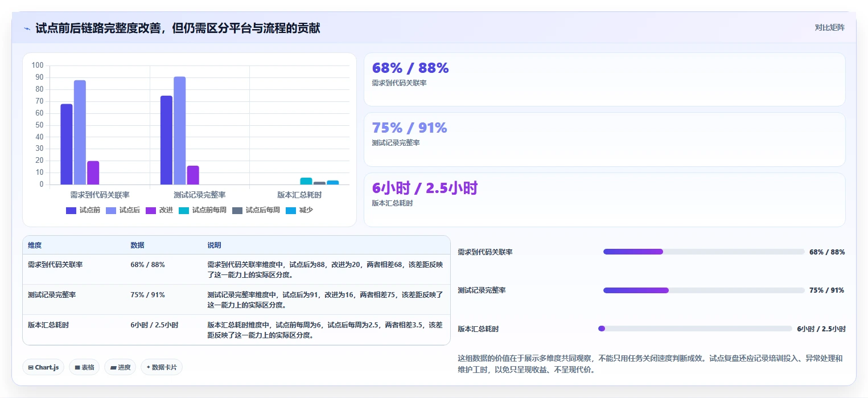This screenshot has height=398, width=868.
Task: Click the 说明 column header
Action: pyautogui.click(x=214, y=245)
